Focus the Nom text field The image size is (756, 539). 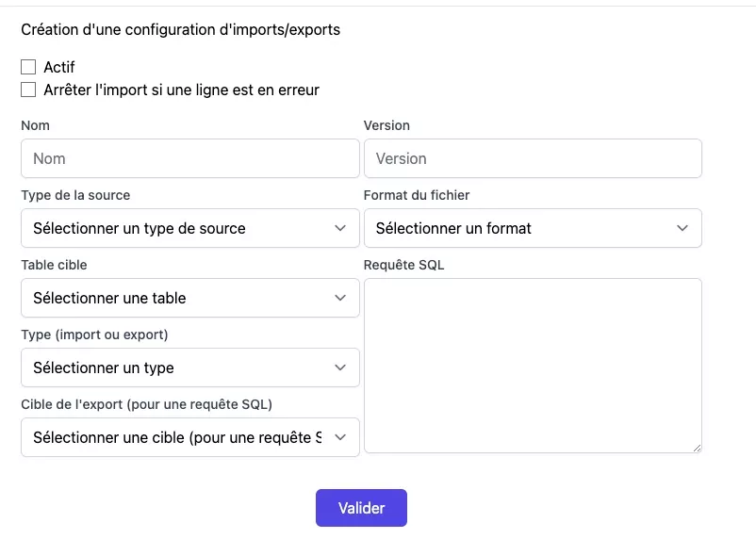pyautogui.click(x=189, y=158)
